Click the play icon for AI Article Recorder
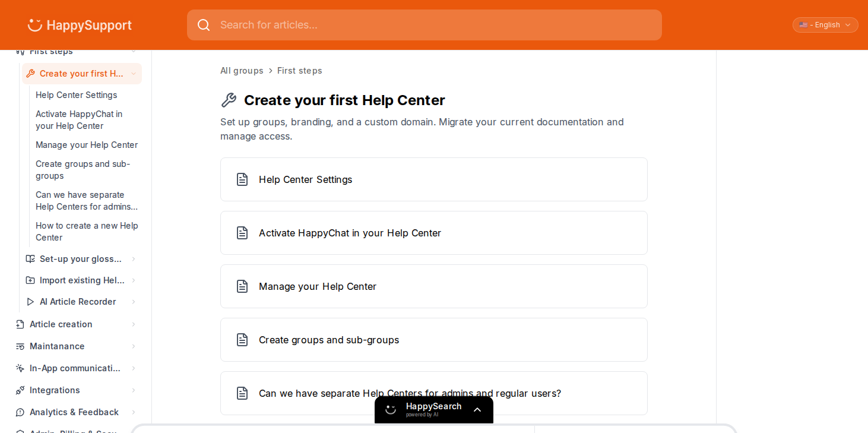 click(30, 302)
